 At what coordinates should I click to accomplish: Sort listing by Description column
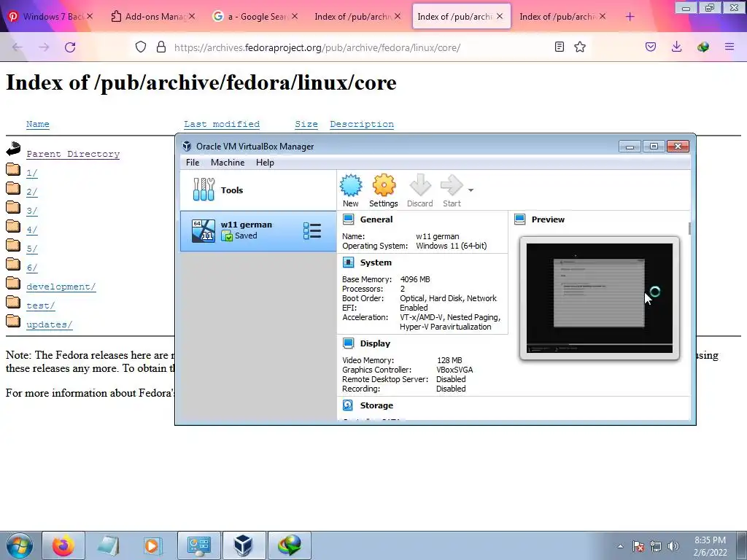362,124
